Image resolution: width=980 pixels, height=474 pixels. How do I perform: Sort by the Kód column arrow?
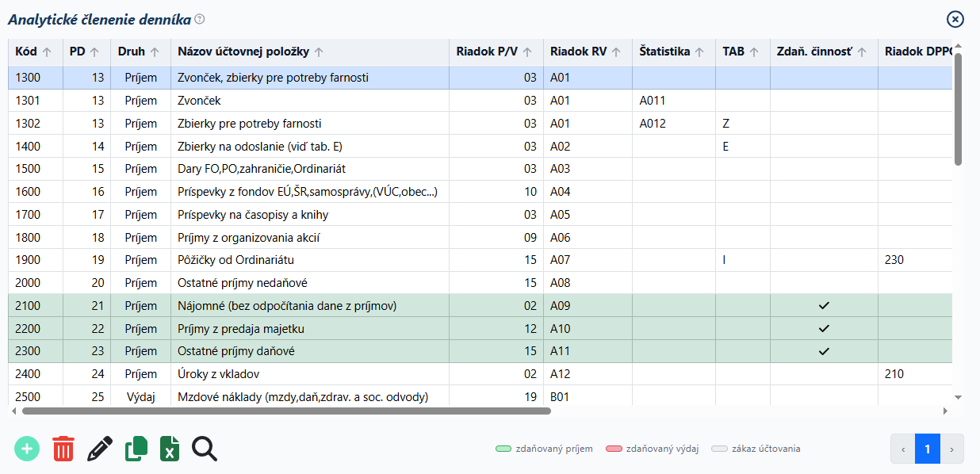47,52
